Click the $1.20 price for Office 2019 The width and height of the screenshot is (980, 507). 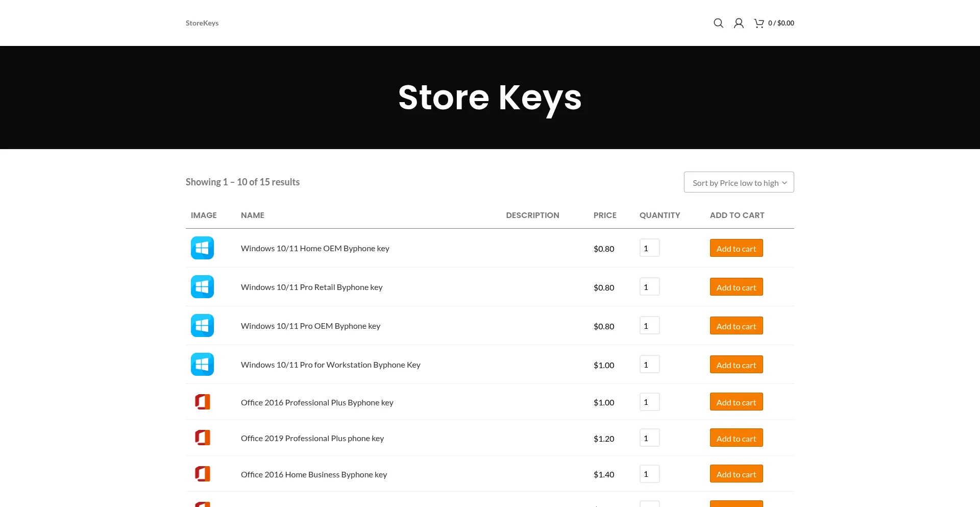pos(604,439)
